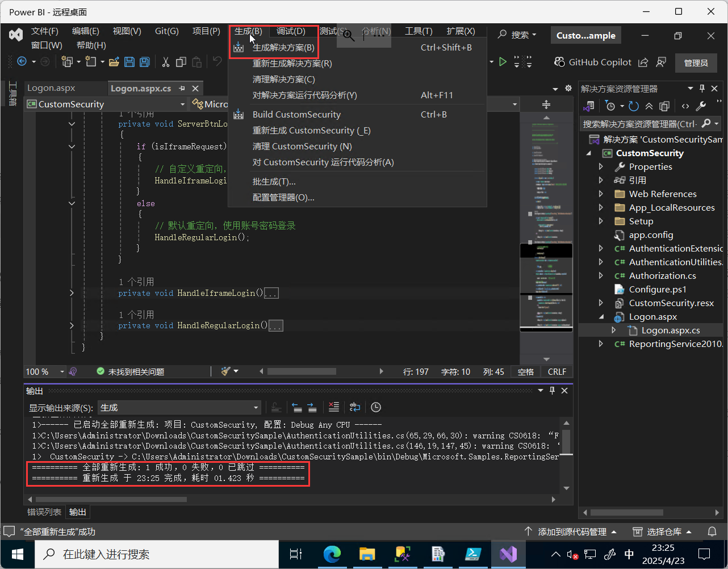Image resolution: width=728 pixels, height=569 pixels.
Task: Open the 文件(F) menu
Action: (x=45, y=31)
